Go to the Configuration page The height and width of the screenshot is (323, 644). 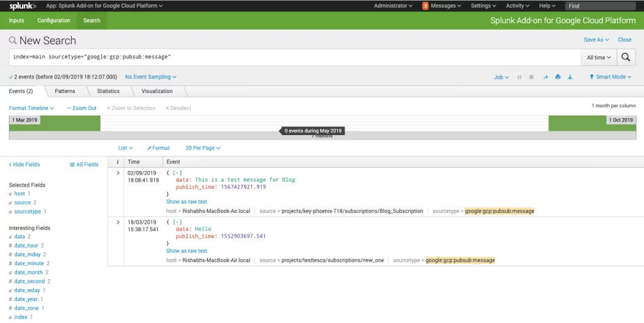click(x=53, y=21)
